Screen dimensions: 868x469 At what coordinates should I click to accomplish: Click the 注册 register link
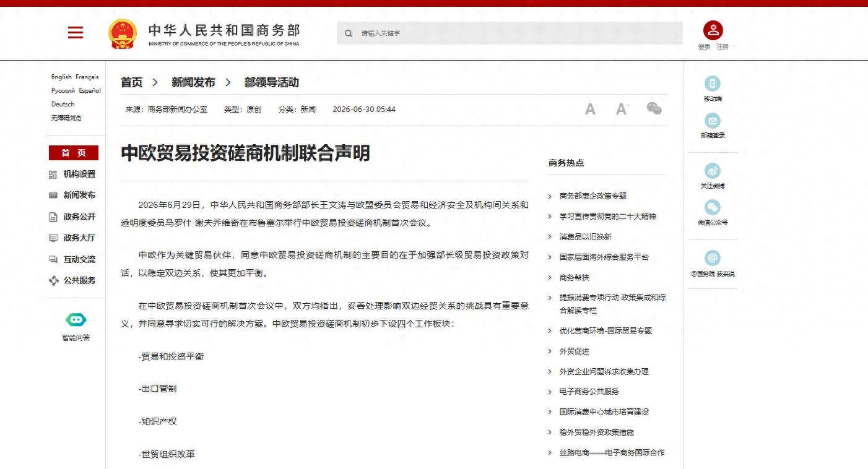[723, 47]
